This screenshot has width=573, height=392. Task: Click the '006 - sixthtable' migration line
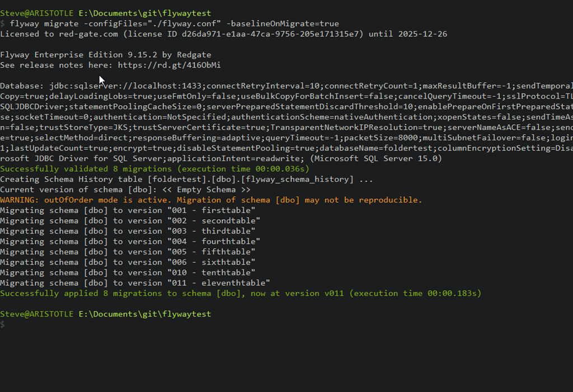pos(128,262)
